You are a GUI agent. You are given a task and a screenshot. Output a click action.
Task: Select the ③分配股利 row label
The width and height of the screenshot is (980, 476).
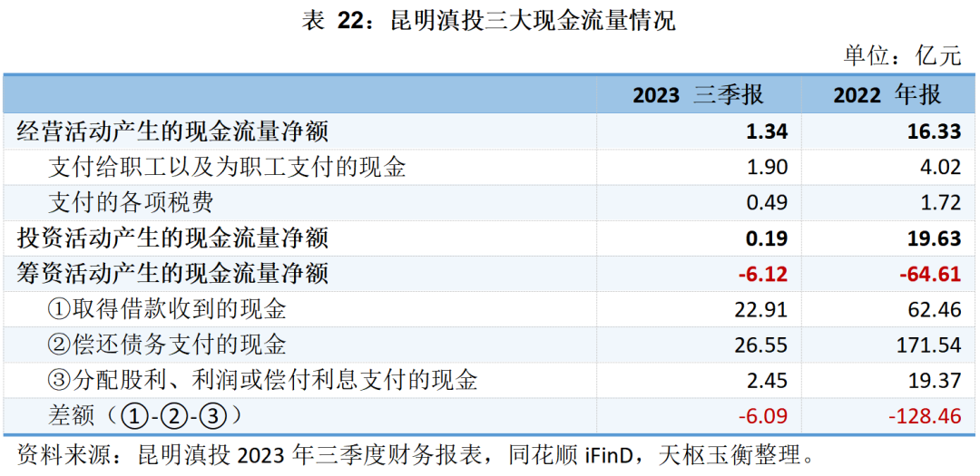click(x=261, y=381)
